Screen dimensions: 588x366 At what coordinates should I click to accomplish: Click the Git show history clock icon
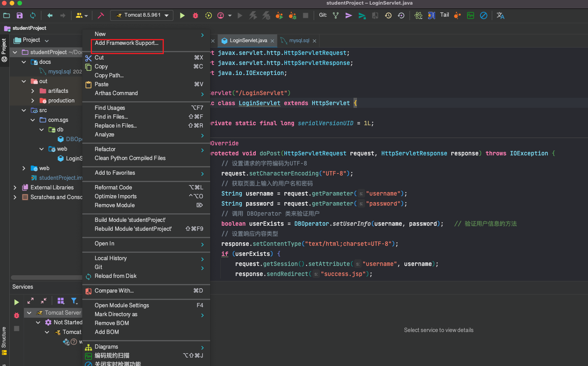tap(388, 15)
